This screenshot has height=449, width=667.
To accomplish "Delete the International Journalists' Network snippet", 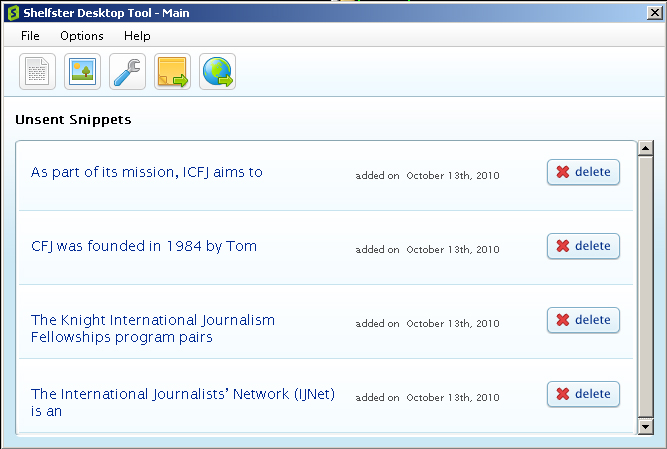I will point(583,394).
